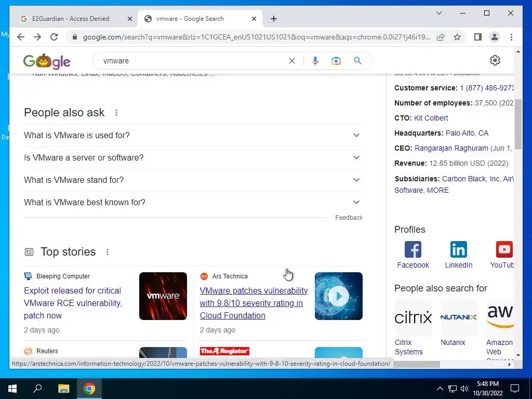Image resolution: width=532 pixels, height=399 pixels.
Task: Open Bleeping Computer exploit article
Action: 73,303
